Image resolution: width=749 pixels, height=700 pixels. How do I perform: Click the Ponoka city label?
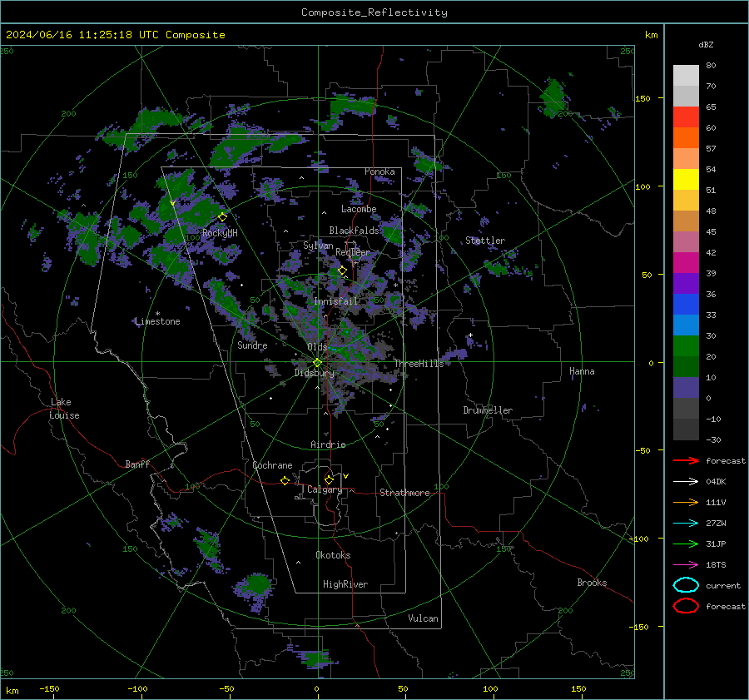click(x=379, y=171)
